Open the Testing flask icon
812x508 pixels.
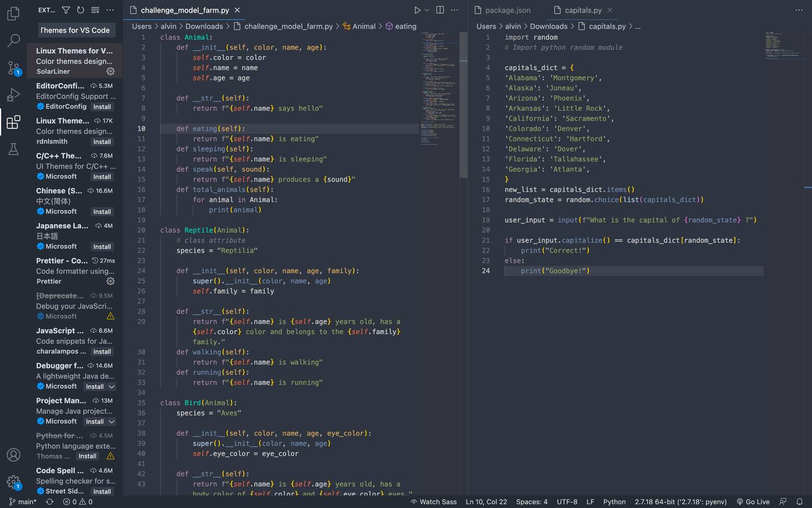(x=14, y=149)
